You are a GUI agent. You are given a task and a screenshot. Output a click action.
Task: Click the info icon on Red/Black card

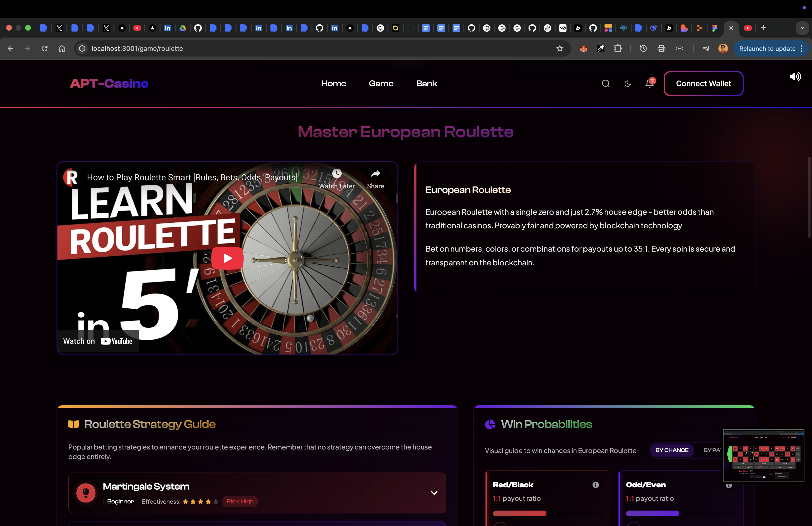(595, 485)
